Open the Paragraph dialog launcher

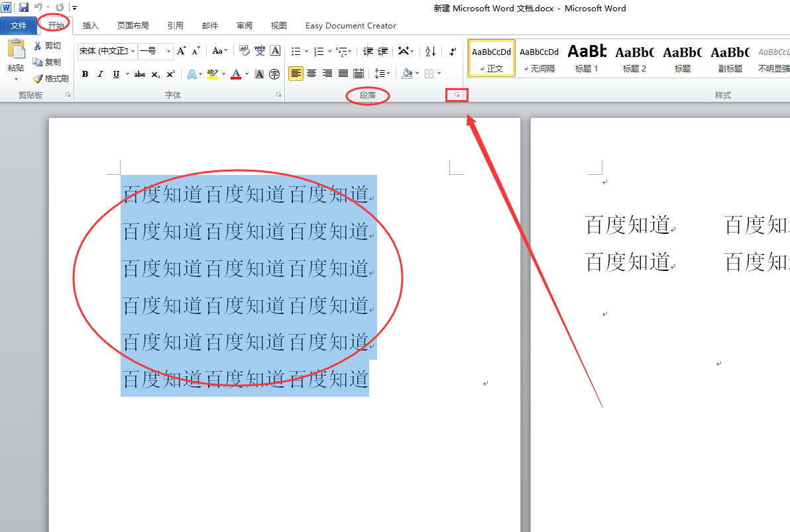[x=457, y=95]
